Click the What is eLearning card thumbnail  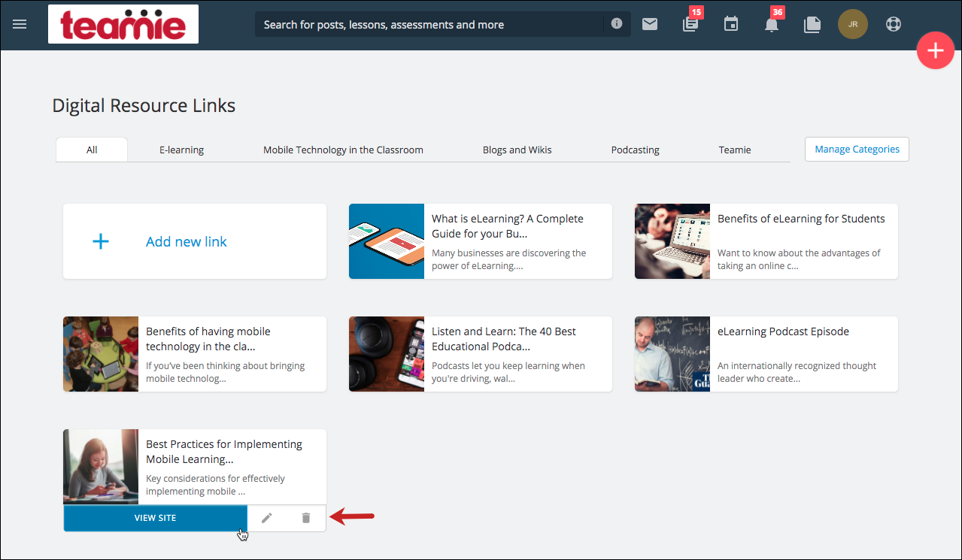coord(387,241)
